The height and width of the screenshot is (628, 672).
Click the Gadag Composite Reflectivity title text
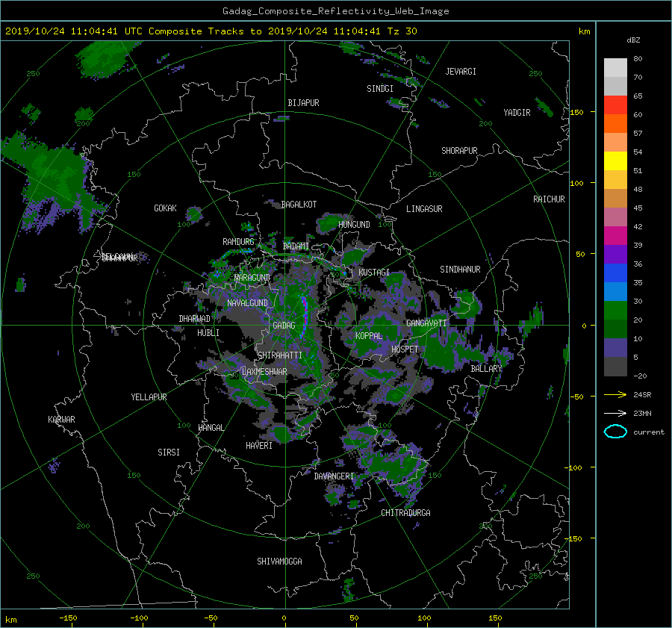pos(335,11)
